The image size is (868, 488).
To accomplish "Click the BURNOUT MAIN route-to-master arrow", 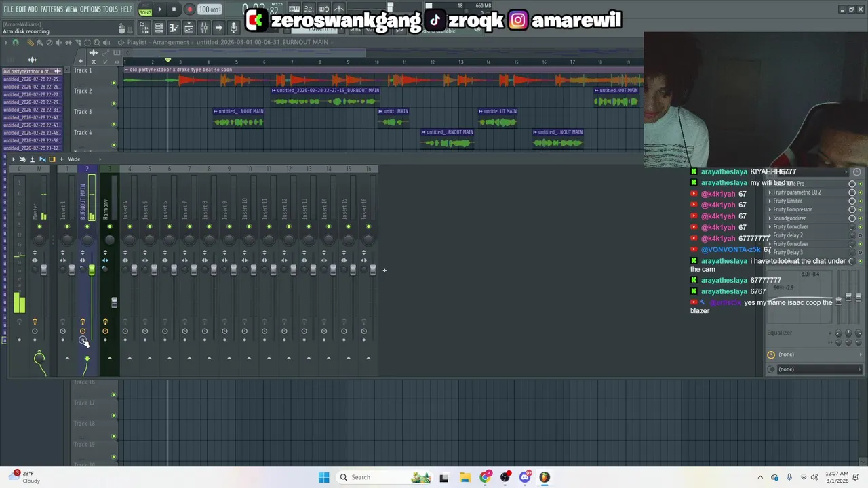I will point(87,358).
